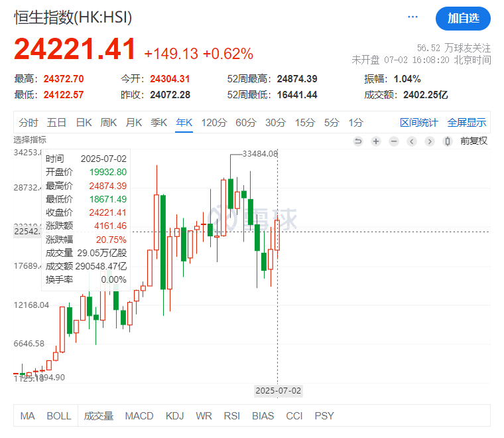This screenshot has width=504, height=438.
Task: Open the 选择指标 indicator selector
Action: point(30,140)
